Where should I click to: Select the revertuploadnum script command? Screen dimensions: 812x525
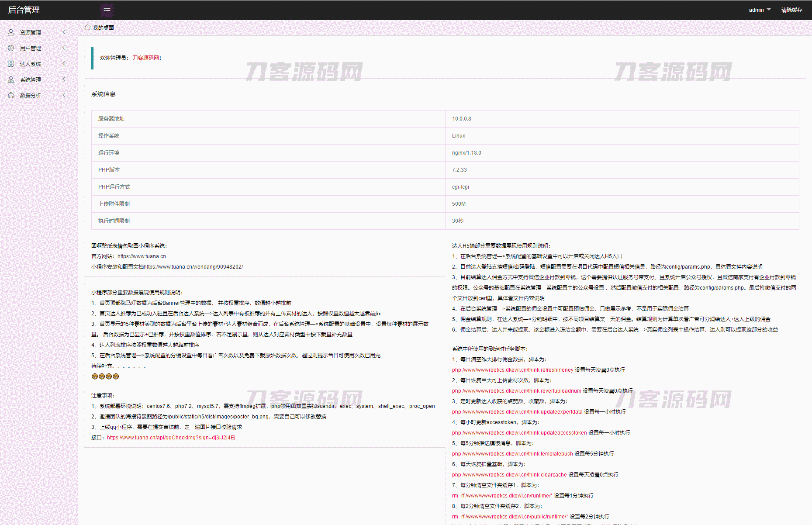point(517,391)
